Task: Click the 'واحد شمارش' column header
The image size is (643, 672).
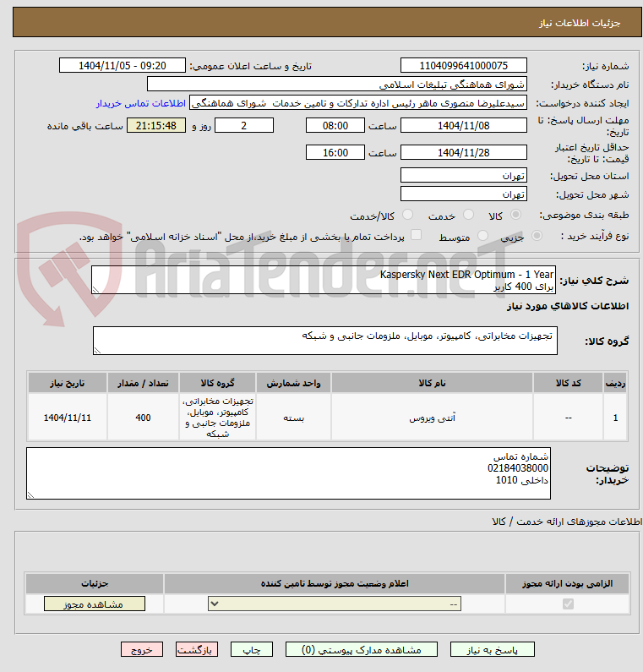Action: (x=293, y=383)
